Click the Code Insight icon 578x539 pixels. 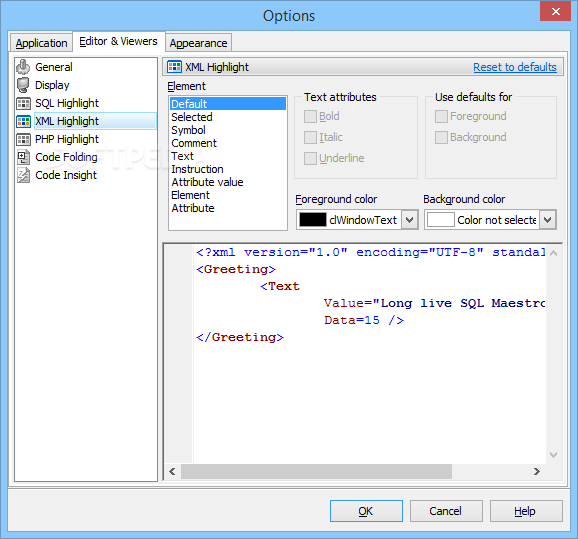(24, 175)
